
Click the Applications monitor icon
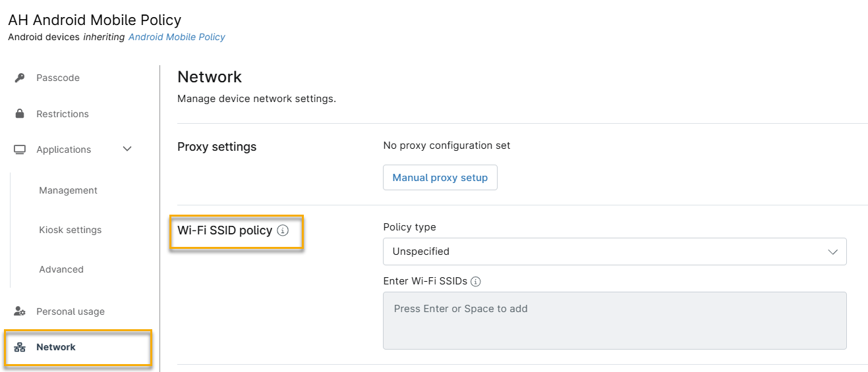(x=20, y=149)
